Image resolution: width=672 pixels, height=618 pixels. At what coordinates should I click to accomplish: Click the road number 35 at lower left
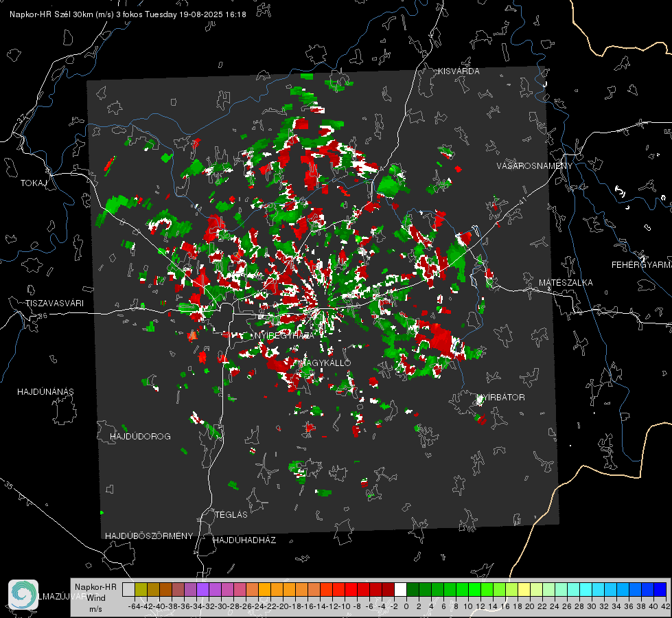(9, 485)
